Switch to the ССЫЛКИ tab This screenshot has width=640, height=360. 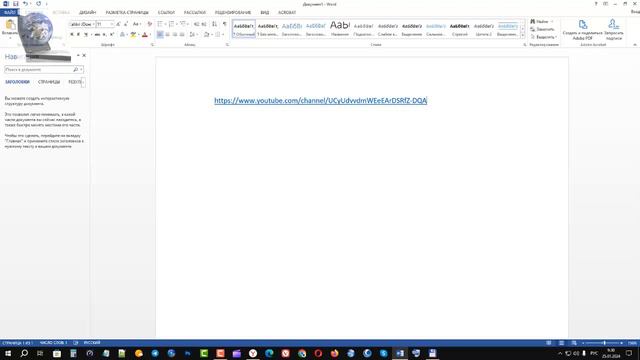click(x=166, y=13)
